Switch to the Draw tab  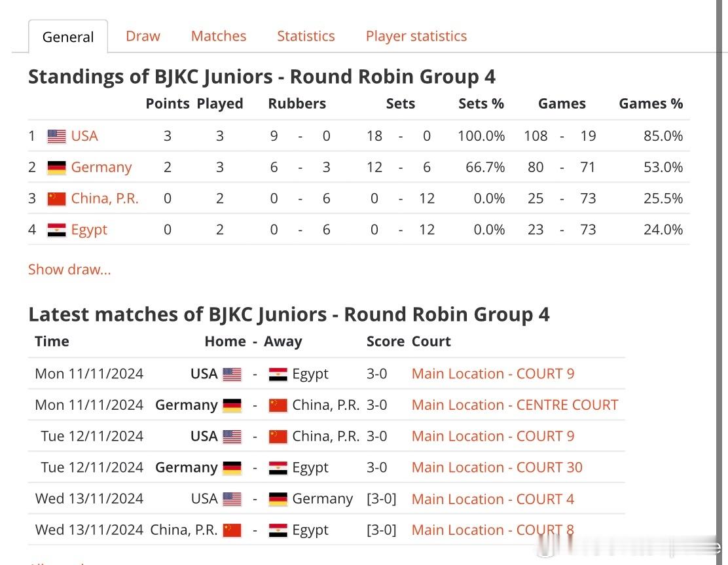(143, 36)
